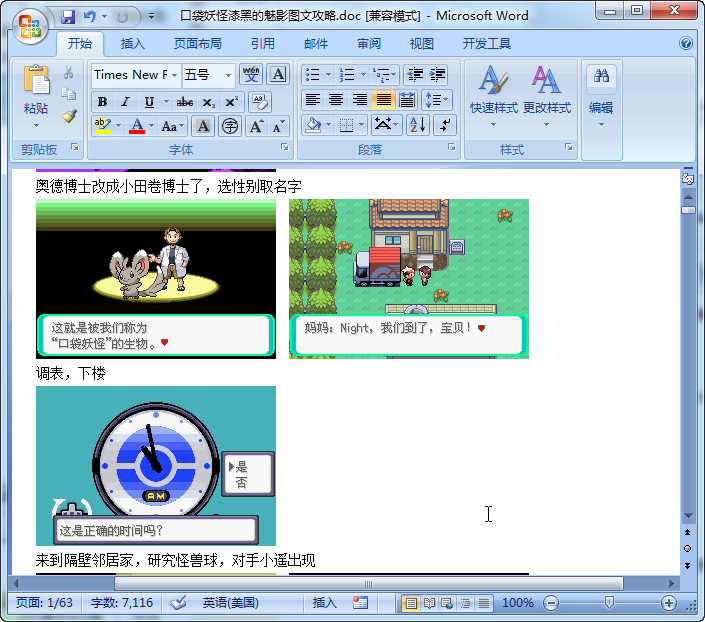Open line spacing options
This screenshot has width=705, height=622.
437,99
